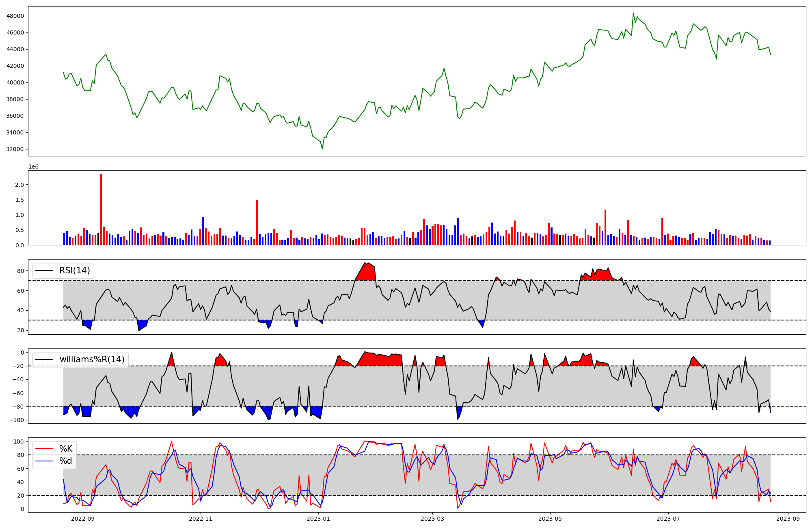Click the -100 tick on Williams %R axis
The image size is (812, 528).
point(17,420)
